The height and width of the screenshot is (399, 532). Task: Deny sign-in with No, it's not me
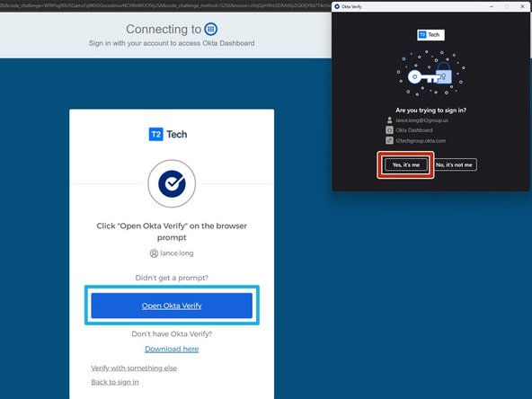point(454,164)
